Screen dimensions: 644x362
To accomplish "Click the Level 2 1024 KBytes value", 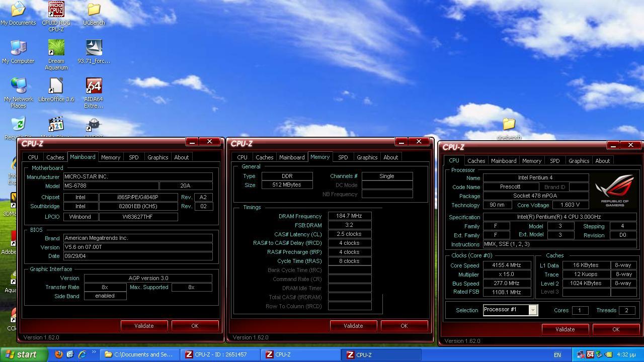I will [x=586, y=284].
